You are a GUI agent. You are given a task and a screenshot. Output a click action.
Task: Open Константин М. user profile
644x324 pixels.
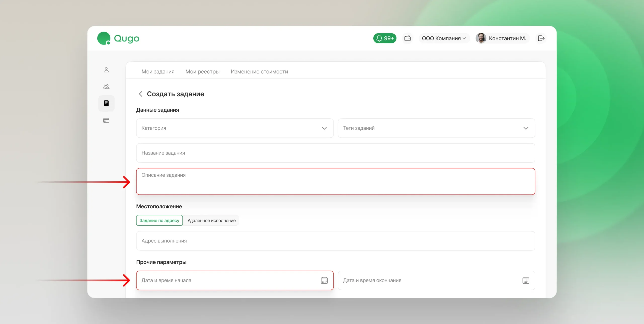point(502,38)
